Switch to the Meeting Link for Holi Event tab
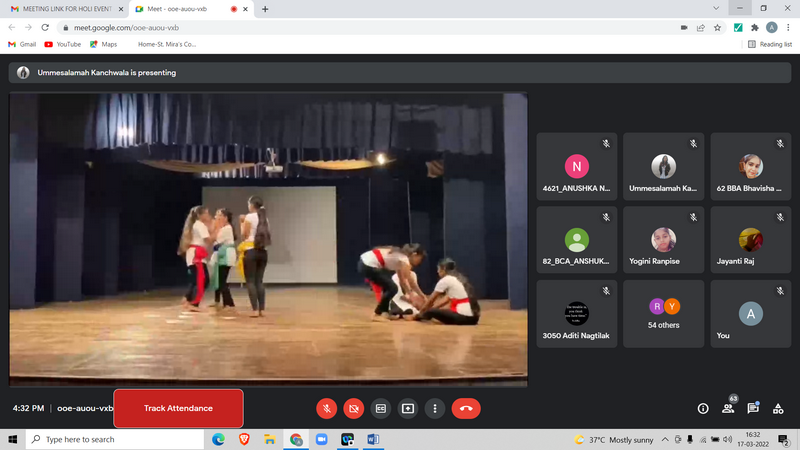 [65, 9]
